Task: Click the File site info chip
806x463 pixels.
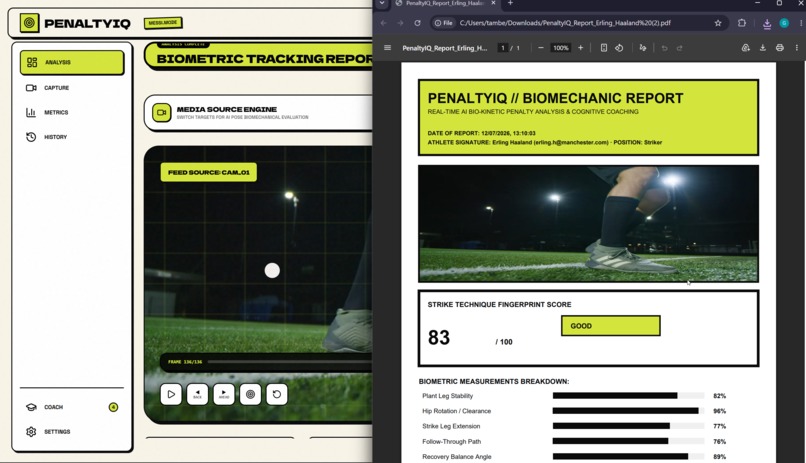Action: pyautogui.click(x=444, y=23)
